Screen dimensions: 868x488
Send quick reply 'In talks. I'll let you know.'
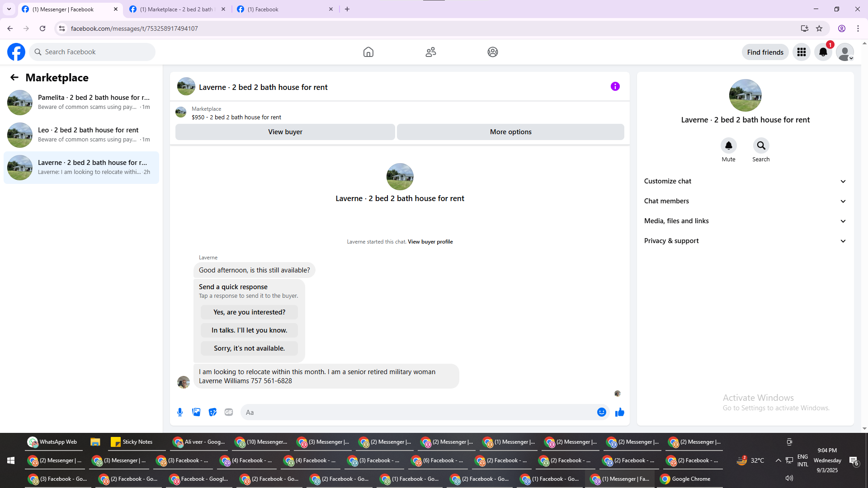pyautogui.click(x=250, y=330)
